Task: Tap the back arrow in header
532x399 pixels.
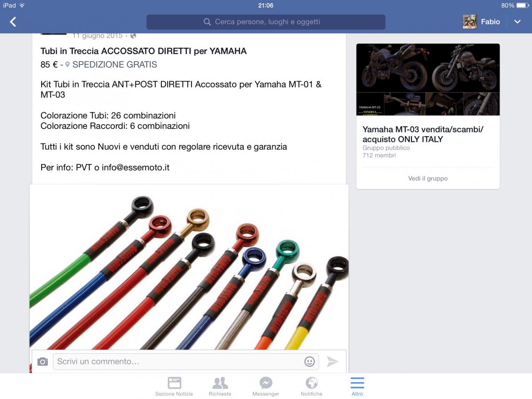Action: [x=13, y=22]
